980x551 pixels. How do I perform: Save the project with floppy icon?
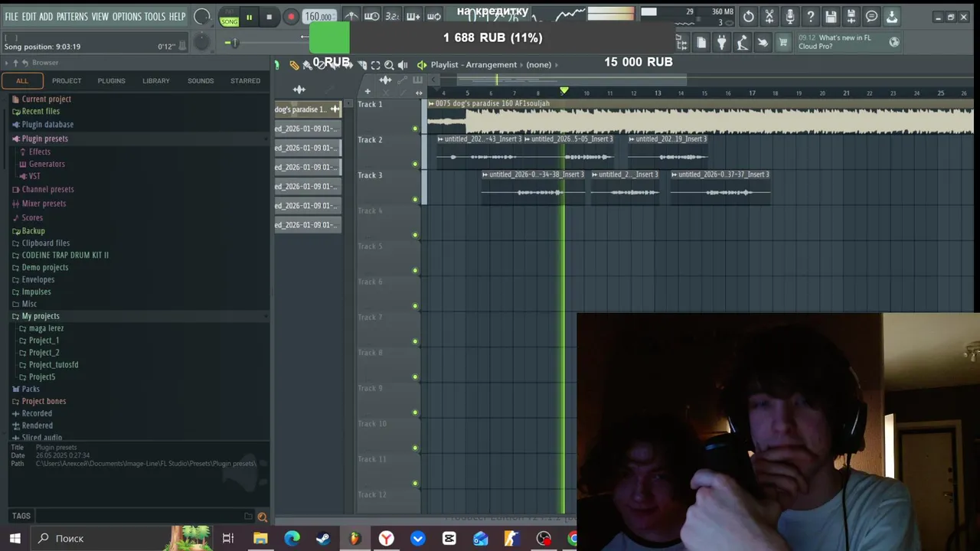pos(831,16)
